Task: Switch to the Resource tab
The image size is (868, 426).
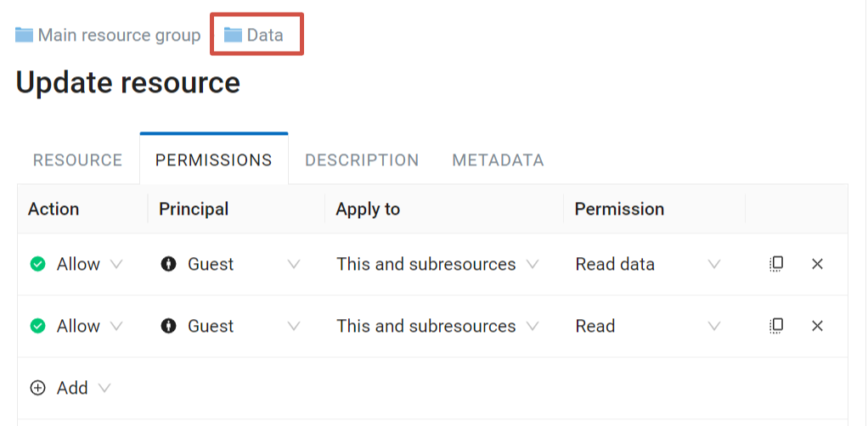Action: [x=77, y=160]
